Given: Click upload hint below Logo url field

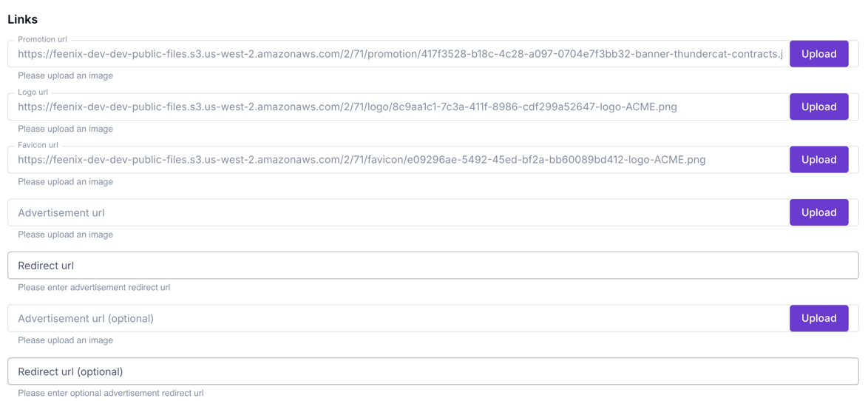Looking at the screenshot, I should (x=65, y=129).
